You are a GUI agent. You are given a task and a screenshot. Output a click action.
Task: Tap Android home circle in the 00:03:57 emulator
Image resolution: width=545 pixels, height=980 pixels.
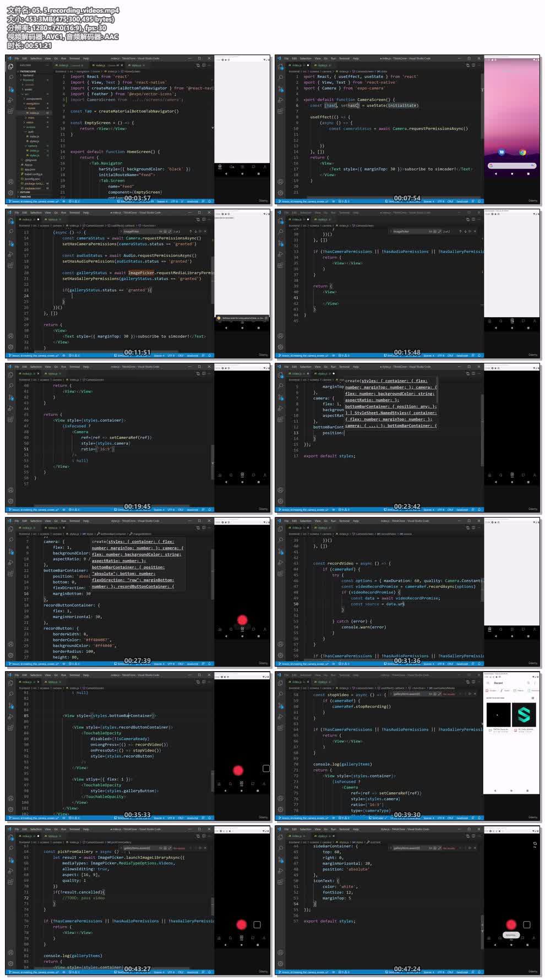(x=242, y=173)
